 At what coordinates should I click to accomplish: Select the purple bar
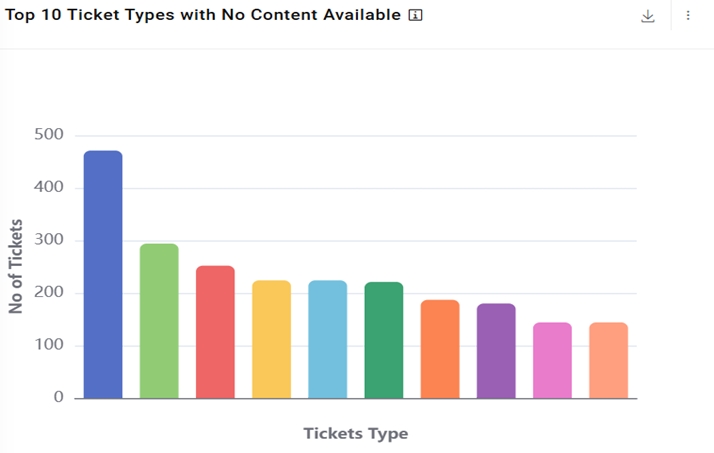point(496,351)
